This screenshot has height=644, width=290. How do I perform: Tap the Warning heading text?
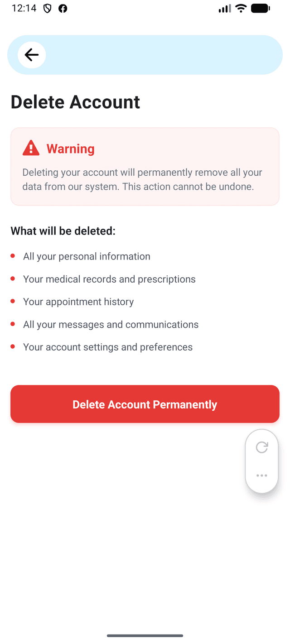coord(70,149)
